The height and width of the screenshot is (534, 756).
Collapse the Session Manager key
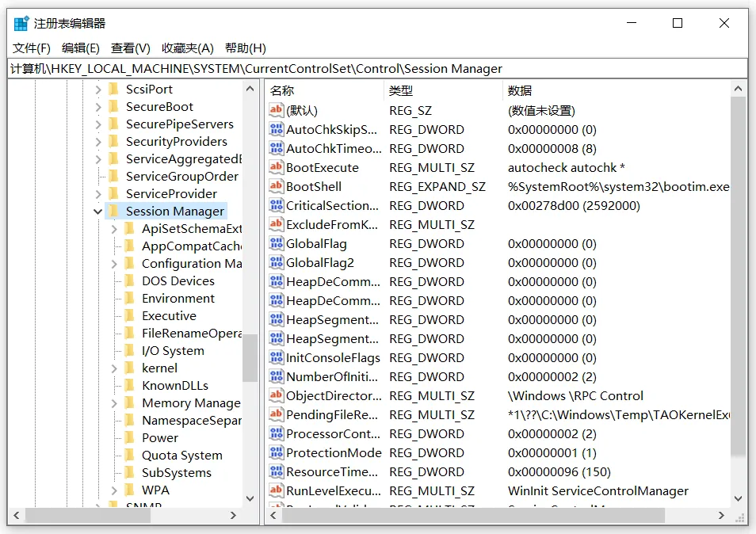click(x=98, y=212)
